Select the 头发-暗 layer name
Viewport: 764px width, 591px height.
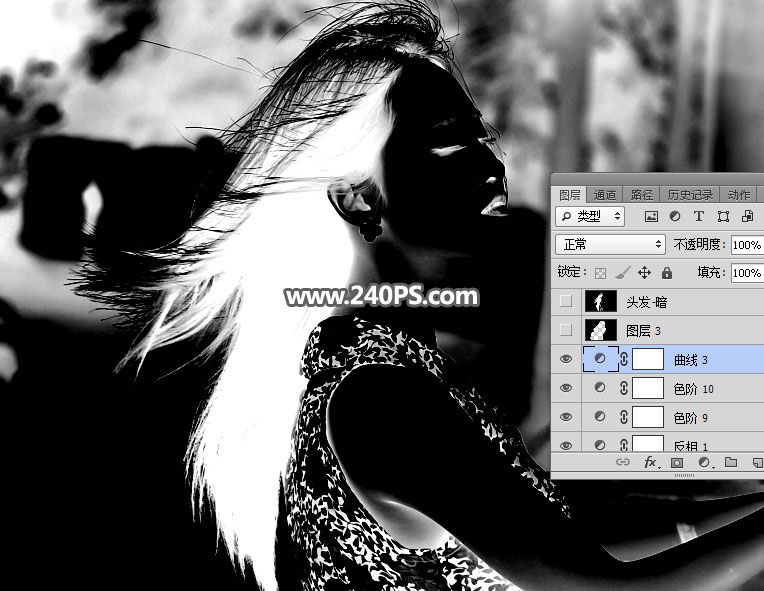pos(647,303)
